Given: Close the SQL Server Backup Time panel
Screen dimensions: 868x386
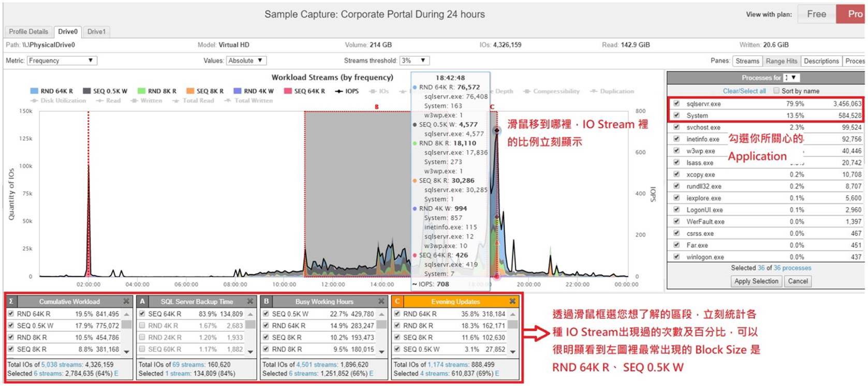Looking at the screenshot, I should (x=250, y=301).
